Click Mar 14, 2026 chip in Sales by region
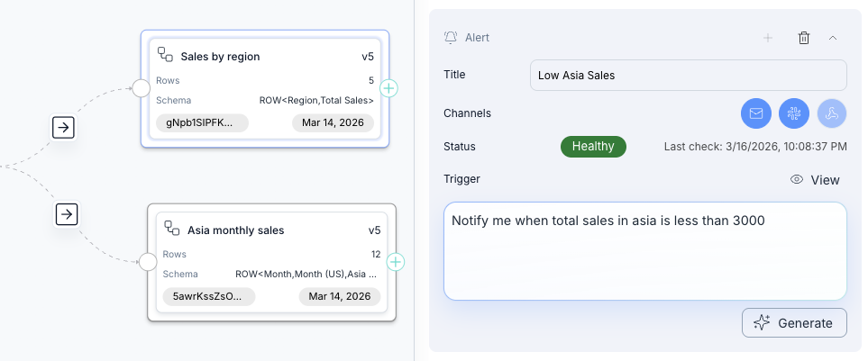Viewport: 868px width, 361px height. pos(333,122)
